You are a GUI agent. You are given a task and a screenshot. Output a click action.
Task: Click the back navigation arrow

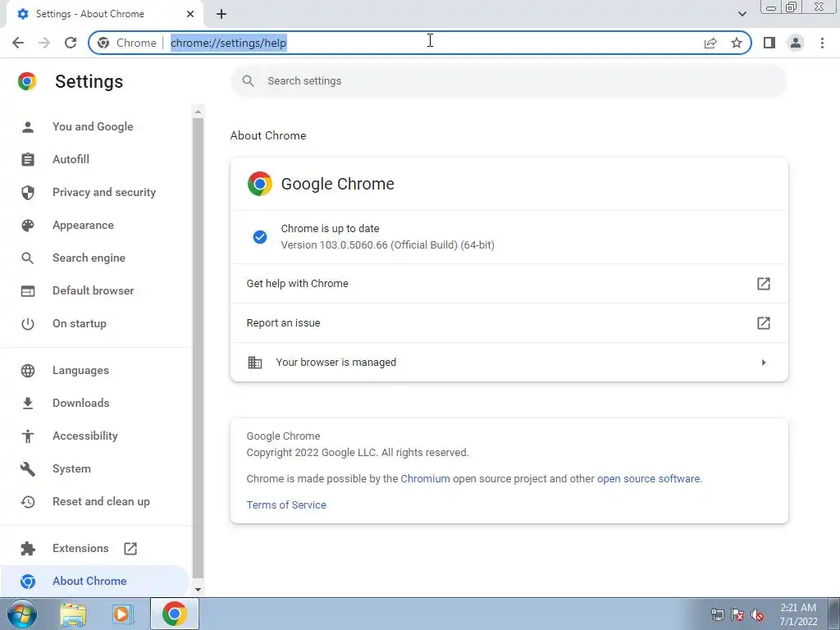click(18, 43)
